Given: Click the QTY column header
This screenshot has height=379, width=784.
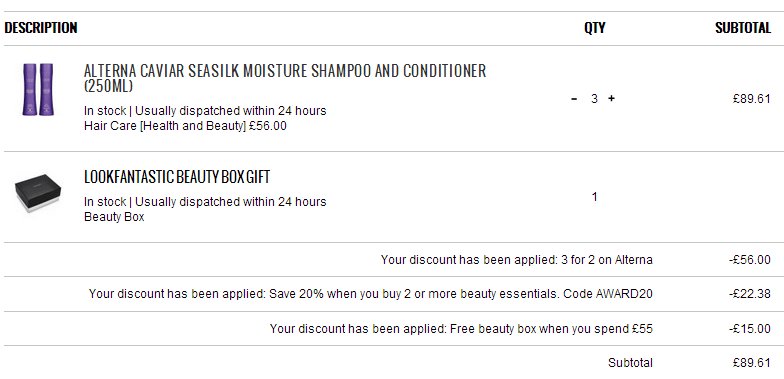Looking at the screenshot, I should click(594, 28).
